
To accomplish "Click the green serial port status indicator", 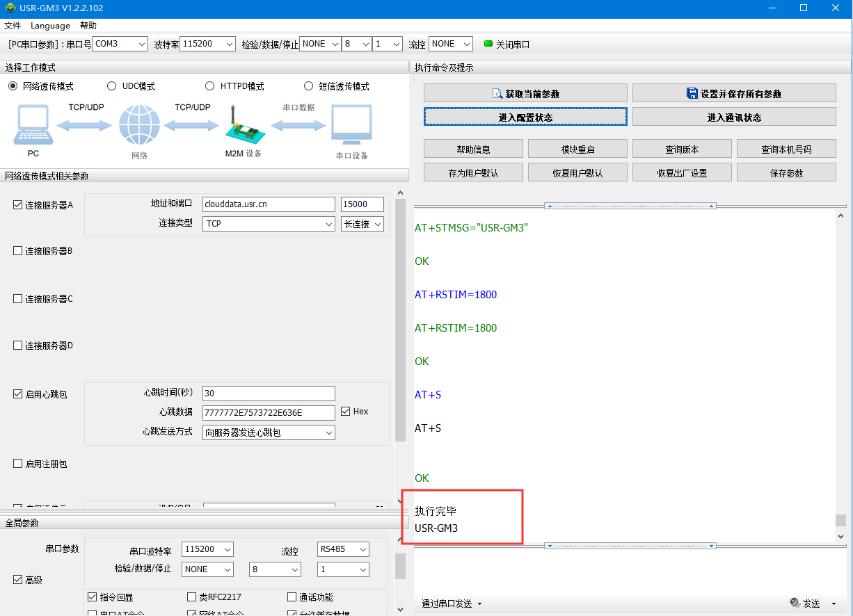I will (x=488, y=44).
